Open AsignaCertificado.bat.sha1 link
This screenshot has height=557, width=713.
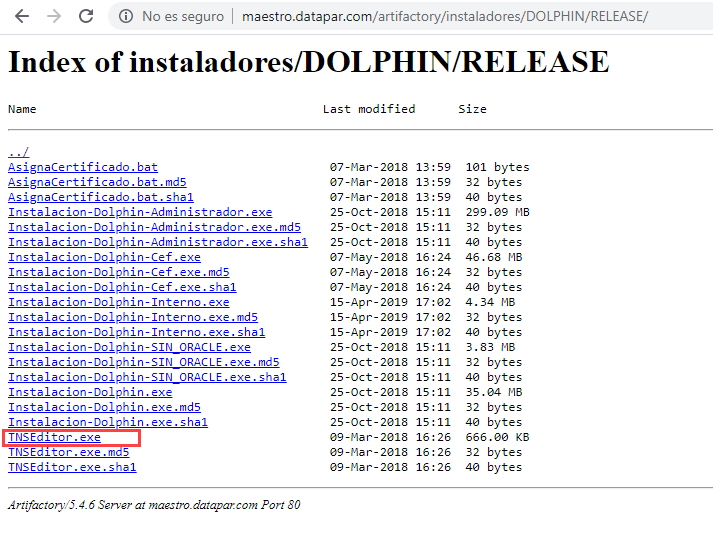click(101, 197)
